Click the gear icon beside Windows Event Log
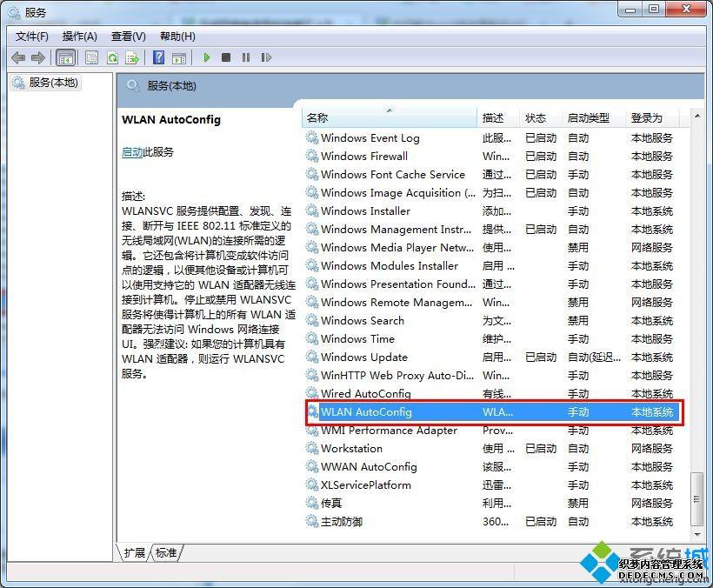This screenshot has width=713, height=588. coord(312,137)
